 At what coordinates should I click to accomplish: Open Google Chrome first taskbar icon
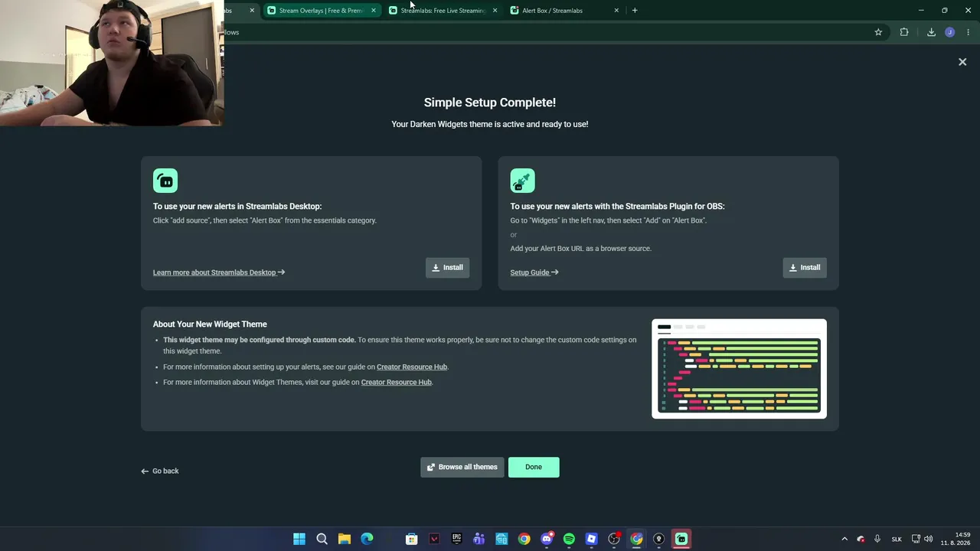pos(524,539)
